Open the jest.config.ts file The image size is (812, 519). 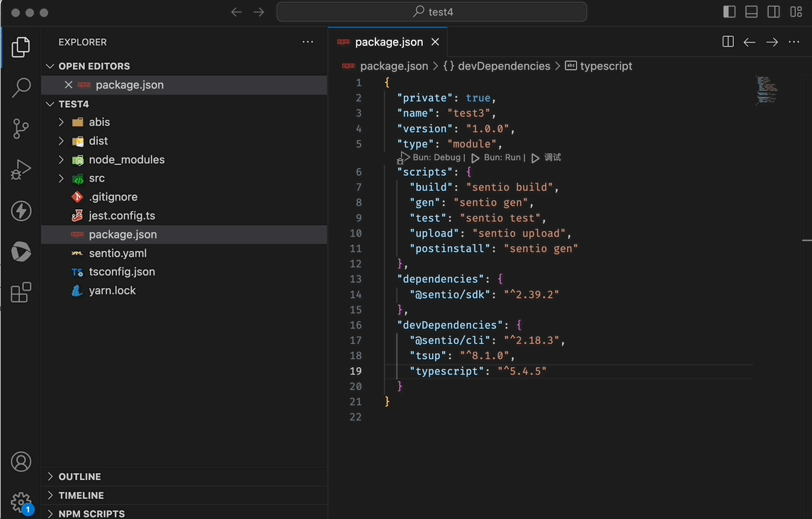[x=184, y=216]
